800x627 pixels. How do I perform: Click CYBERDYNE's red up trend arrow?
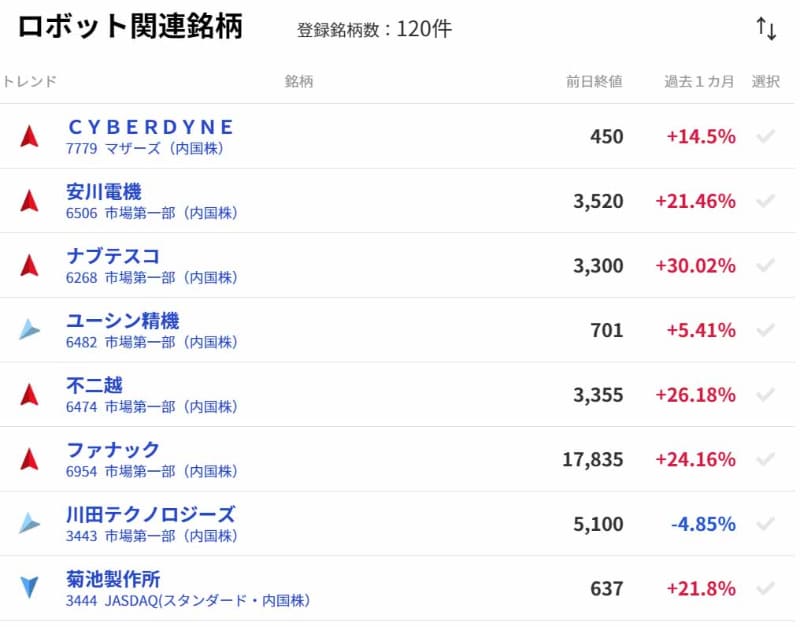(x=30, y=136)
